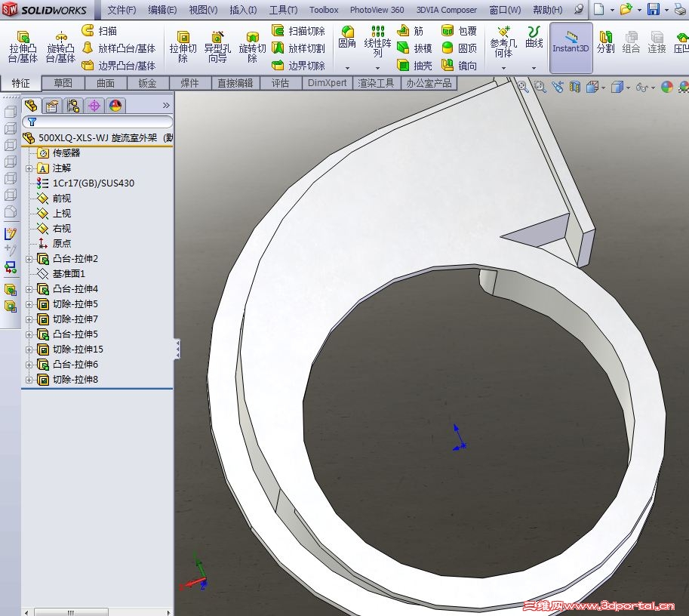Image resolution: width=689 pixels, height=616 pixels.
Task: Select the Split tool (分割)
Action: [605, 42]
